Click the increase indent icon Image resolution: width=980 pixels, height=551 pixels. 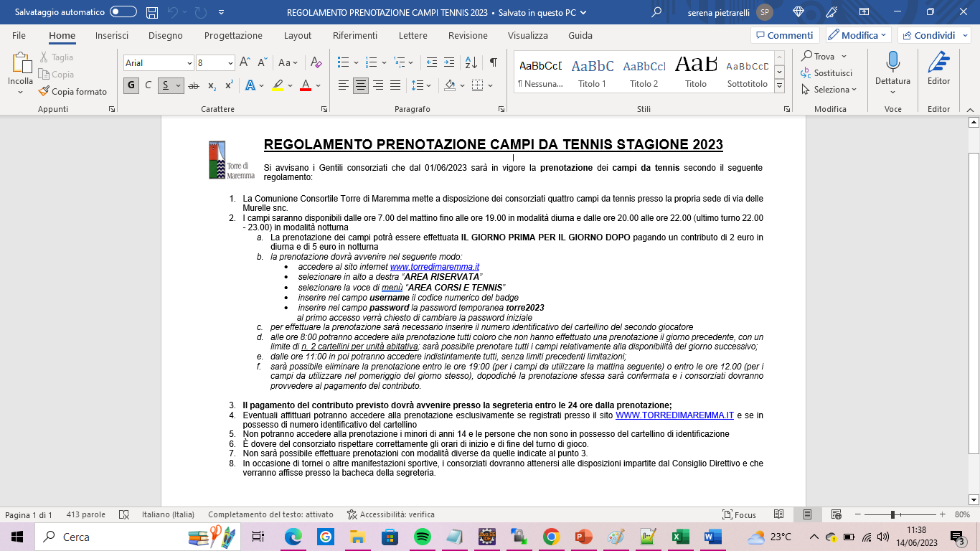pos(448,62)
